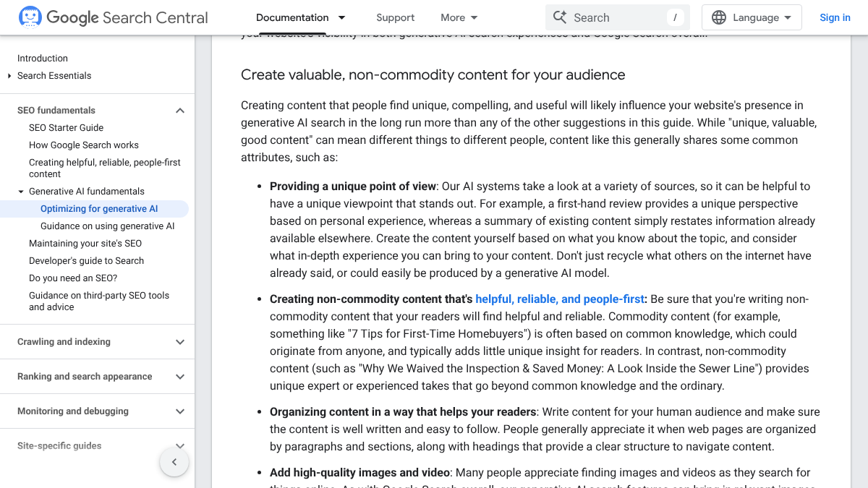Expand the Search Essentials tree arrow
Screen dimensions: 868x488
click(x=9, y=76)
